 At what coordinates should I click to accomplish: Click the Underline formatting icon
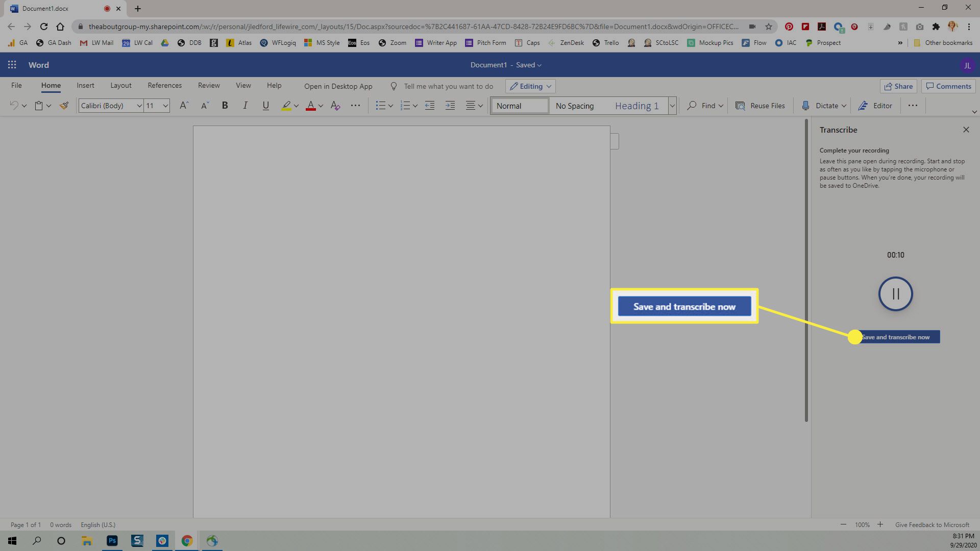[x=265, y=106]
